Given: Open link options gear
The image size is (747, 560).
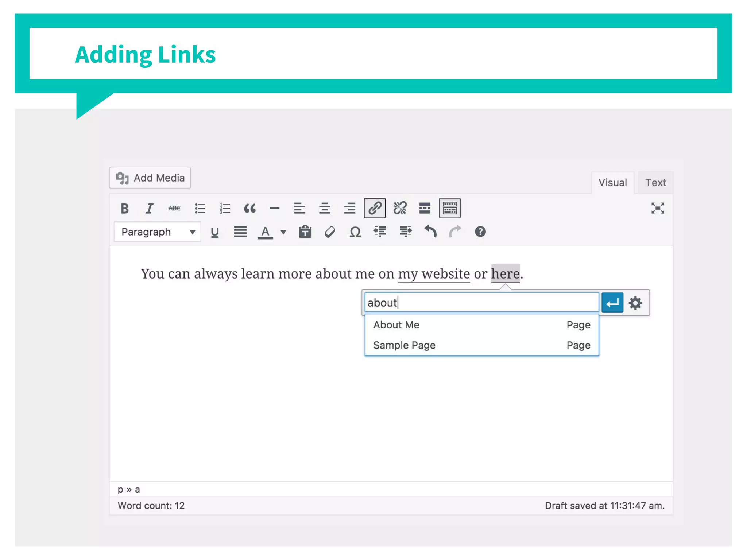Looking at the screenshot, I should point(635,303).
